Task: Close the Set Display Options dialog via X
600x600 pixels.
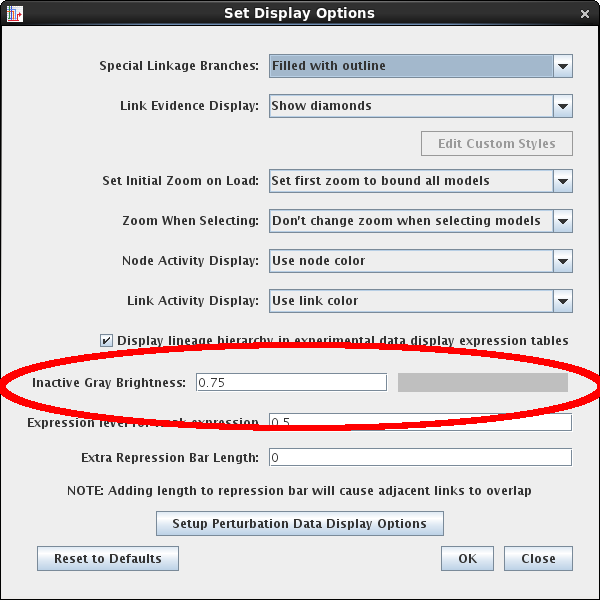Action: [x=585, y=14]
